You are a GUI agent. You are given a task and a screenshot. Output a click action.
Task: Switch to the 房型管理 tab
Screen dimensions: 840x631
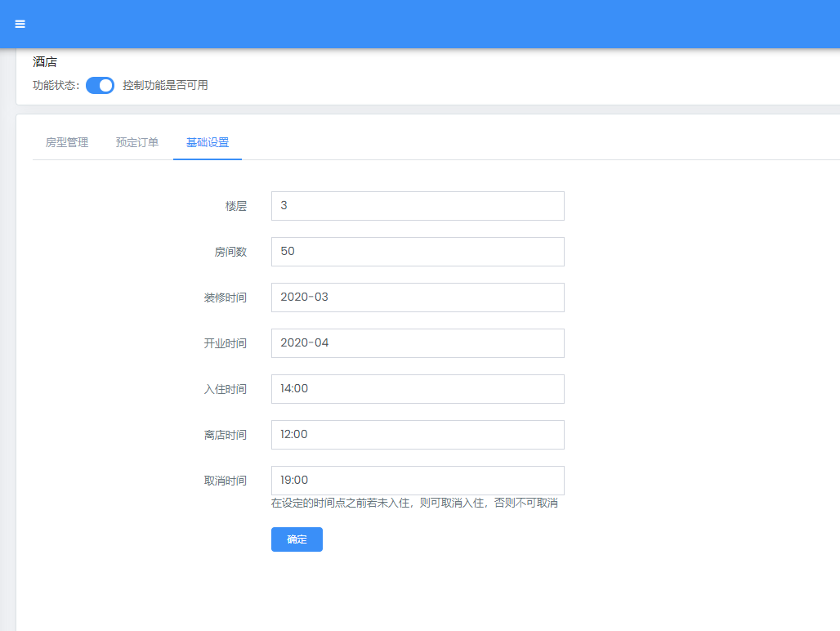click(67, 142)
